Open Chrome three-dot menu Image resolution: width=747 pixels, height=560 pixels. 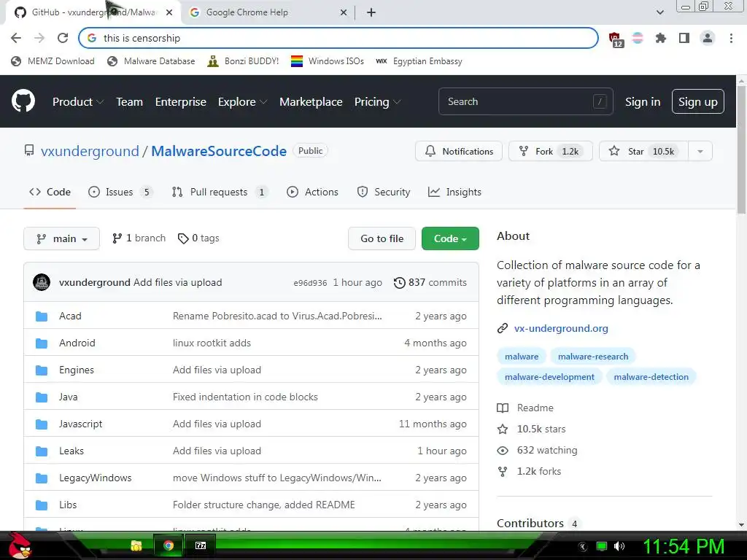tap(731, 38)
